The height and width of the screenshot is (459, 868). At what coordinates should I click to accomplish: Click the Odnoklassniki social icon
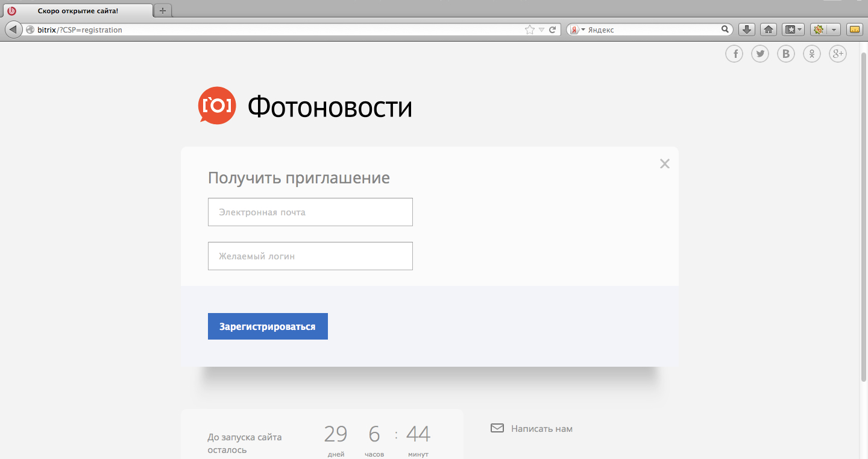(812, 54)
